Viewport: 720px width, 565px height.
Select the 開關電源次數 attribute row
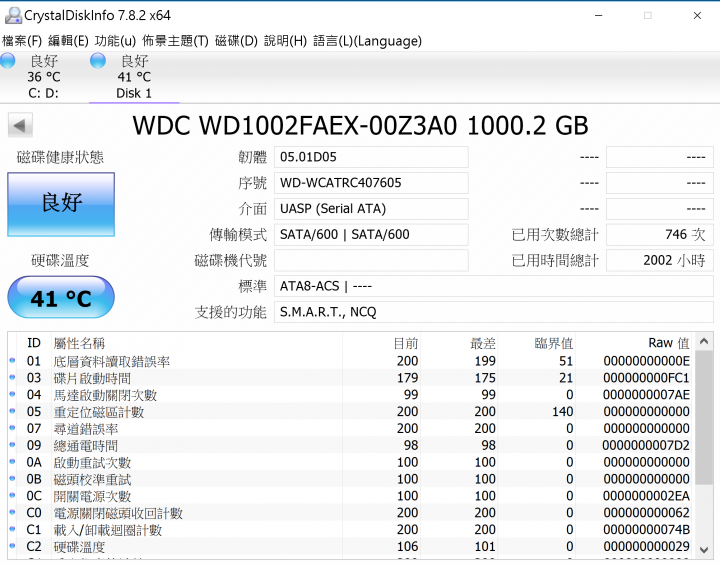click(351, 496)
